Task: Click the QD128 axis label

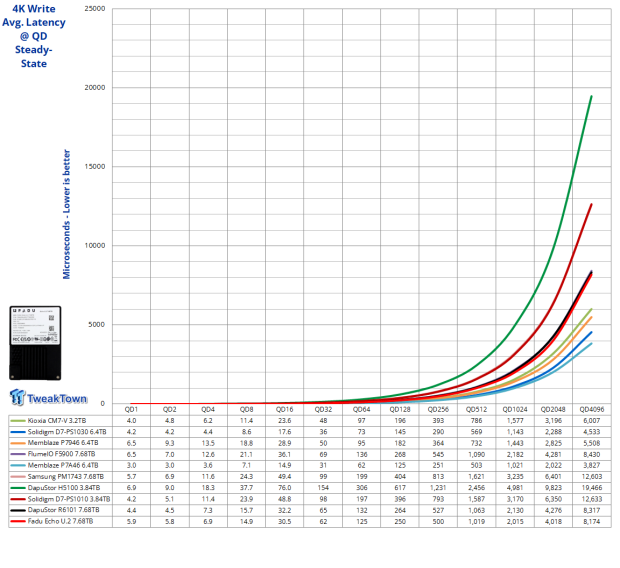Action: pyautogui.click(x=400, y=409)
